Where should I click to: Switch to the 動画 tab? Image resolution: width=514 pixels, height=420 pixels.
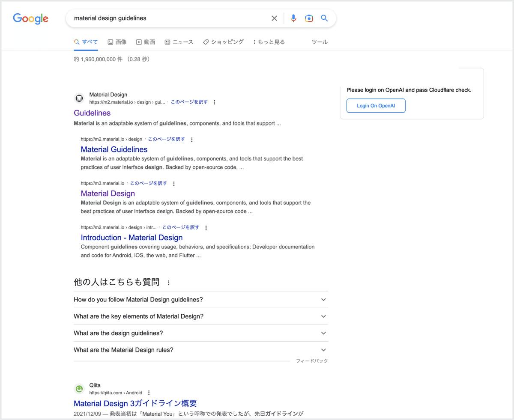click(146, 42)
